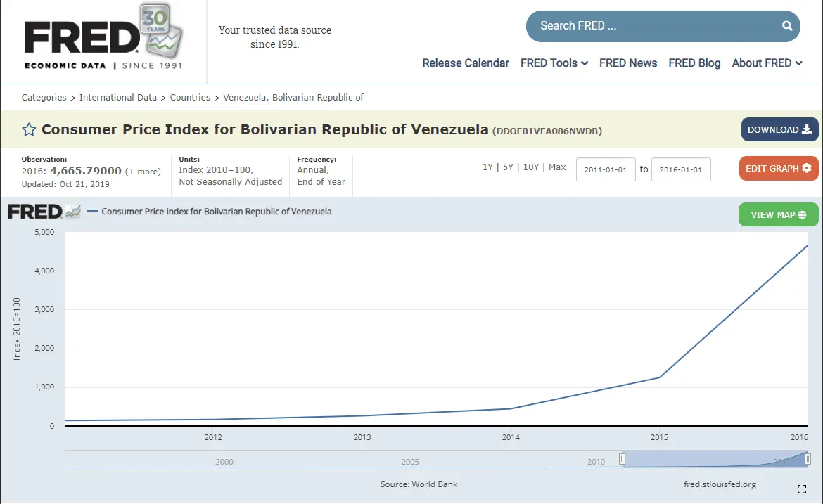This screenshot has height=504, width=823.
Task: Open the Edit Graph panel
Action: (x=778, y=169)
